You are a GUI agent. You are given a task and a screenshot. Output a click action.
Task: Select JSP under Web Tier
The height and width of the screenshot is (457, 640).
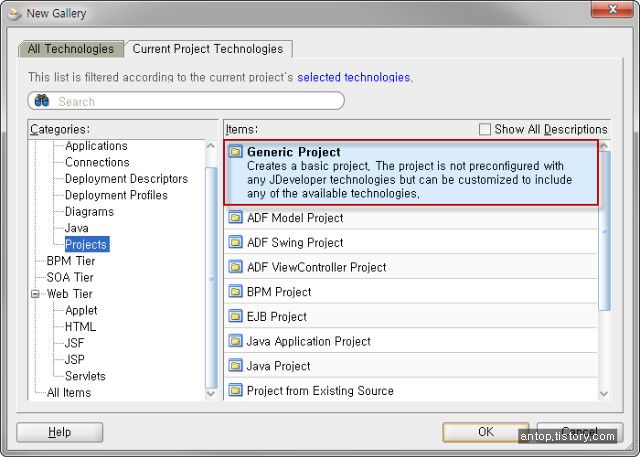click(75, 359)
